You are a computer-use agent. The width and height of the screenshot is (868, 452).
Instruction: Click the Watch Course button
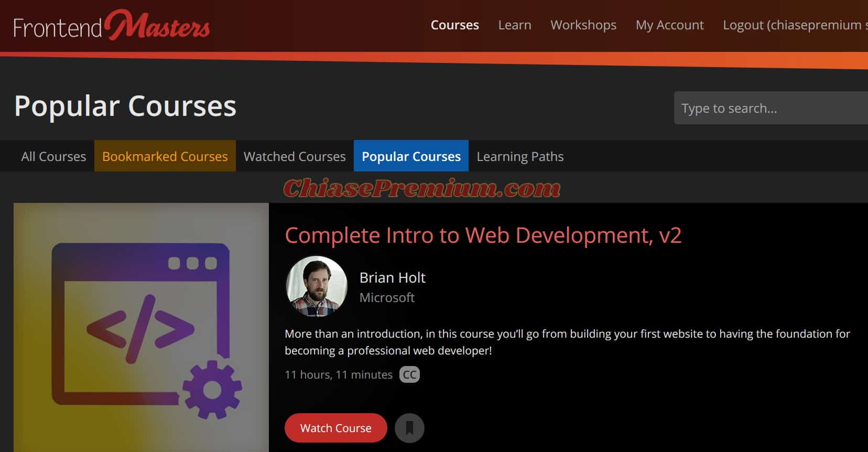click(x=336, y=428)
